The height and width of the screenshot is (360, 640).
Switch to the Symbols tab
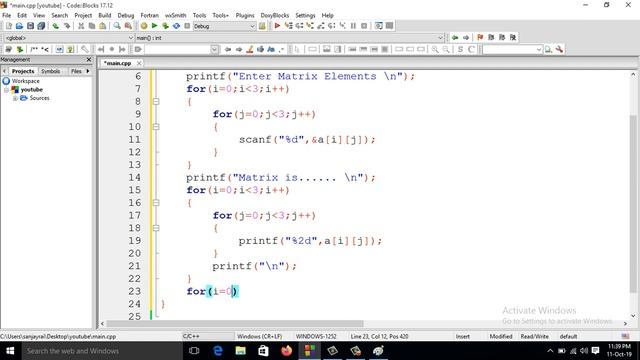tap(51, 71)
